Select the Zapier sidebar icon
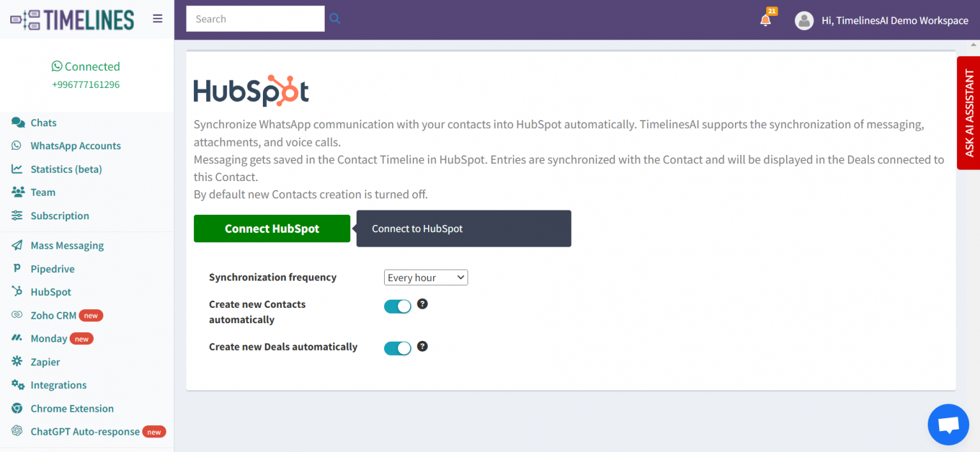 [x=15, y=361]
